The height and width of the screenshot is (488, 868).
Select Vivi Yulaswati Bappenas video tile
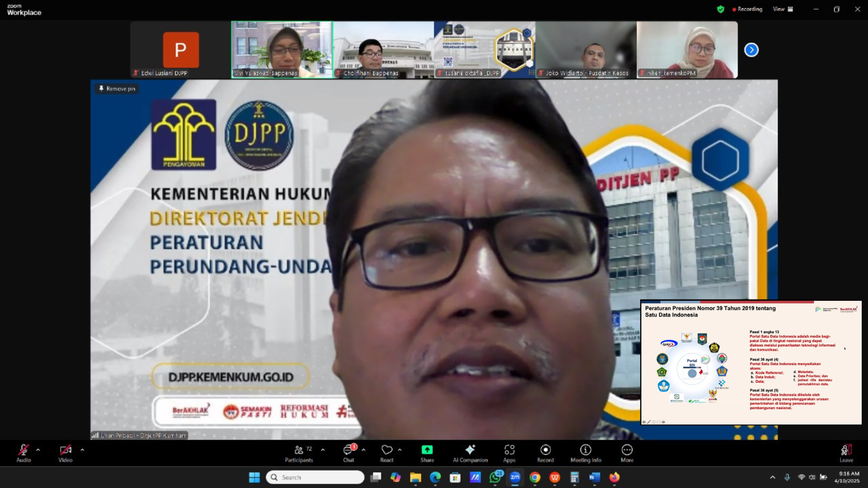[x=282, y=50]
